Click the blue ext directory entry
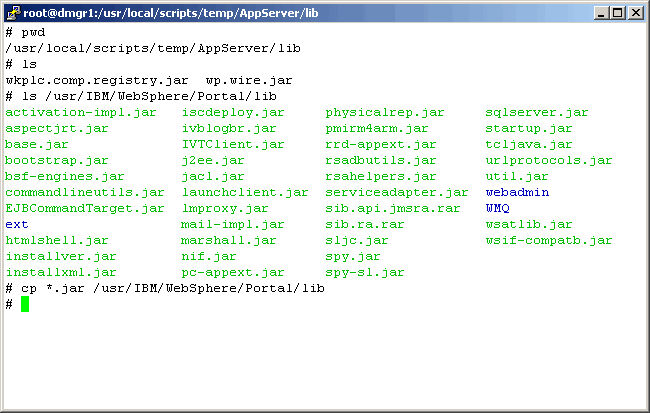Screen dimensions: 650x413 17,224
